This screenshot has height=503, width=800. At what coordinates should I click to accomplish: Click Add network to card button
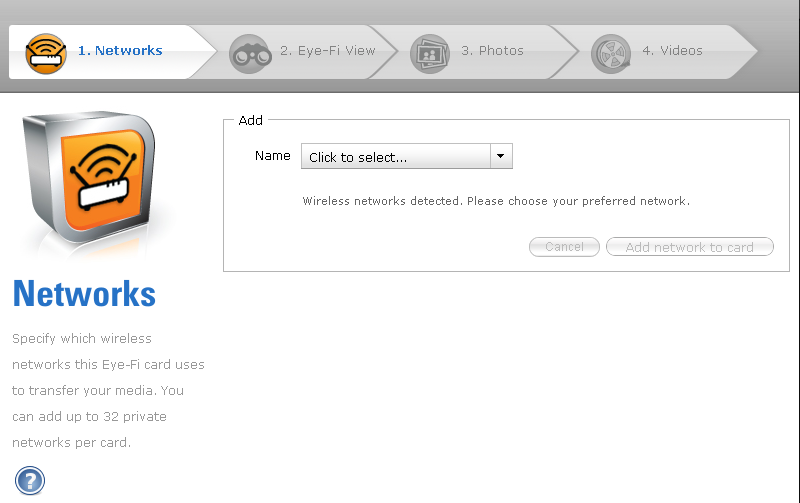(690, 247)
